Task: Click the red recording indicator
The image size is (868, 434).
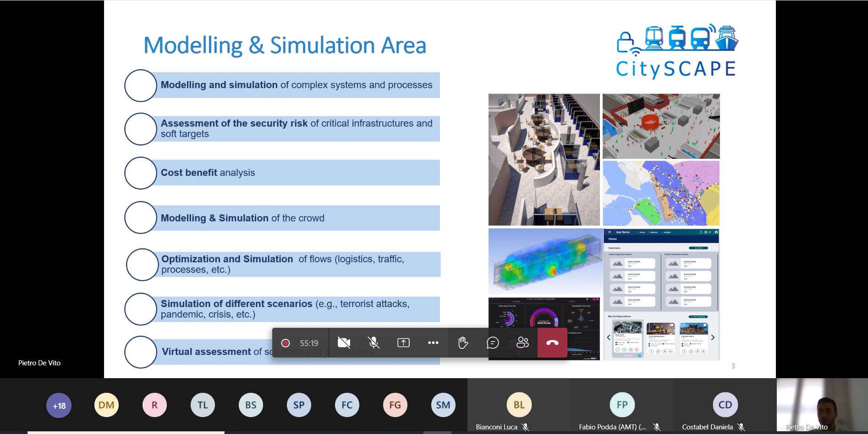Action: (286, 343)
